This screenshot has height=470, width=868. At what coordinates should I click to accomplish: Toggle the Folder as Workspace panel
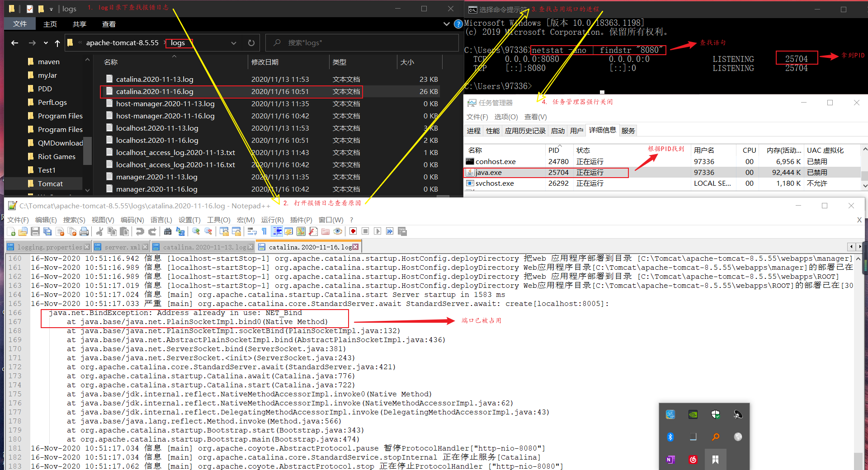click(x=325, y=231)
